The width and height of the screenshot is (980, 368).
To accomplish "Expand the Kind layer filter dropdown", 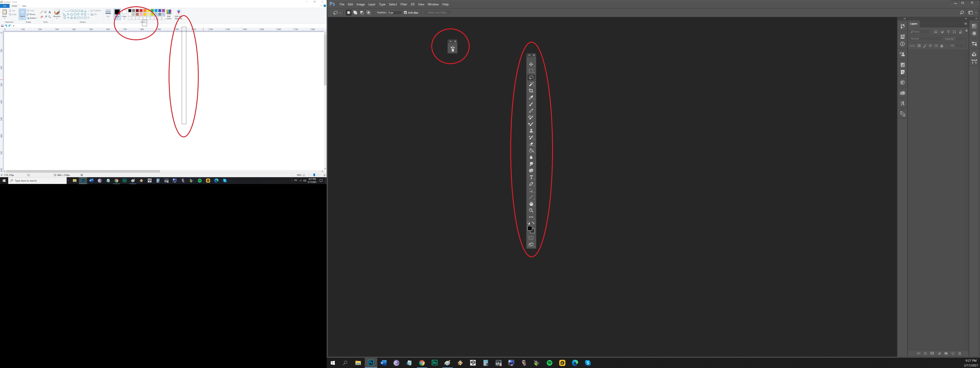I will coord(921,32).
